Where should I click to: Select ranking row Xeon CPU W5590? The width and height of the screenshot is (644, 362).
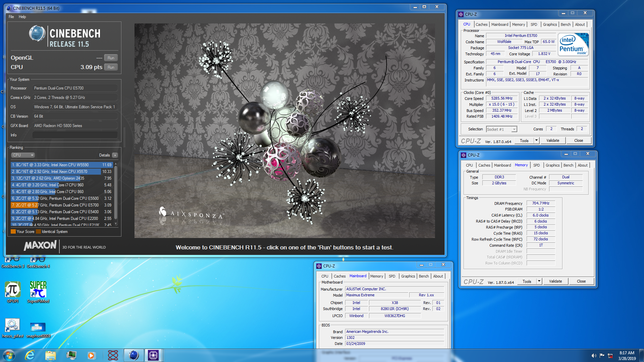click(x=62, y=165)
